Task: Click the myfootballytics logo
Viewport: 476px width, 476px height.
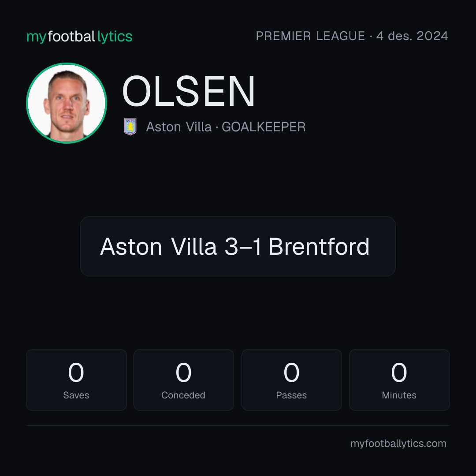Action: [x=79, y=37]
